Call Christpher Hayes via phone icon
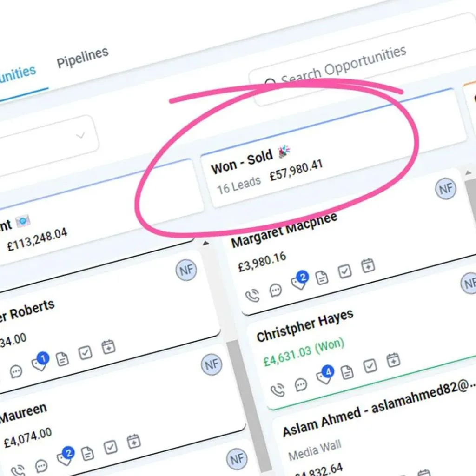Screen dimensions: 476x476 [x=278, y=390]
